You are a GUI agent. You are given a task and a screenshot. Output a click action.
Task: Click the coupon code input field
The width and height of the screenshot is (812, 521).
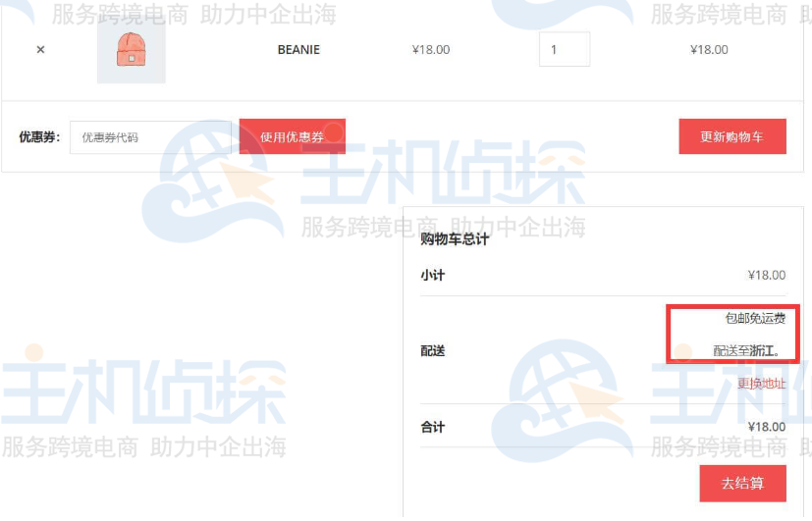(150, 137)
